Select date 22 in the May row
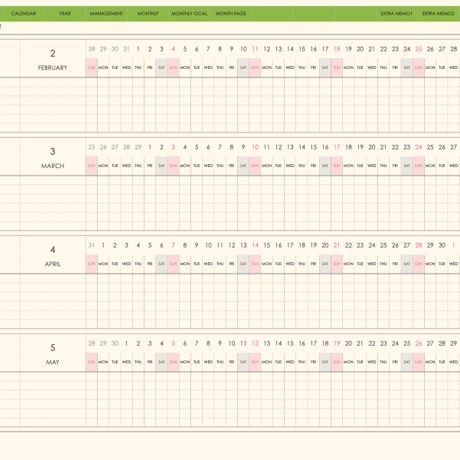The width and height of the screenshot is (460, 460). click(372, 343)
